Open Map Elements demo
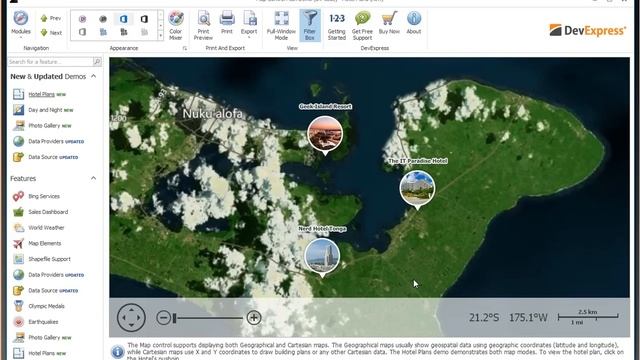This screenshot has width=640, height=360. click(37, 243)
